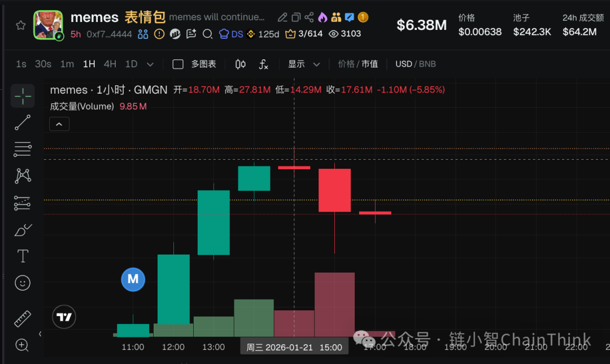Open the emoji sticker tool
Viewport: 610px width, 364px height.
[x=23, y=283]
